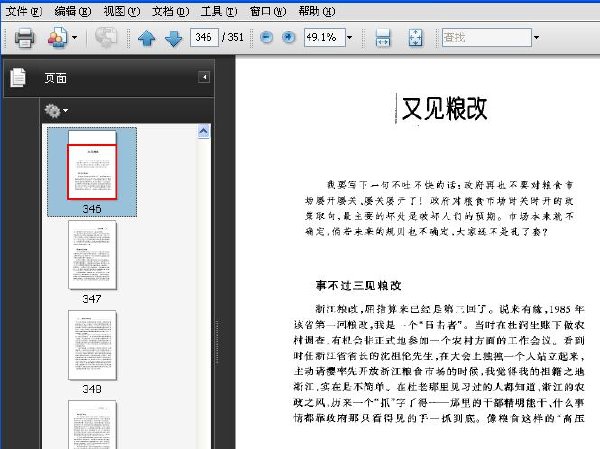600x449 pixels.
Task: Click inside the Find search box
Action: point(487,37)
